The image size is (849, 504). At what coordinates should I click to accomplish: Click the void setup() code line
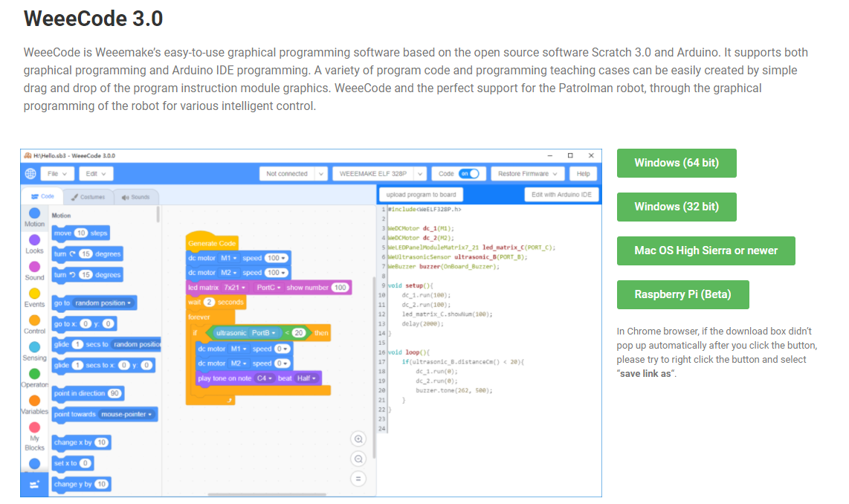click(411, 285)
